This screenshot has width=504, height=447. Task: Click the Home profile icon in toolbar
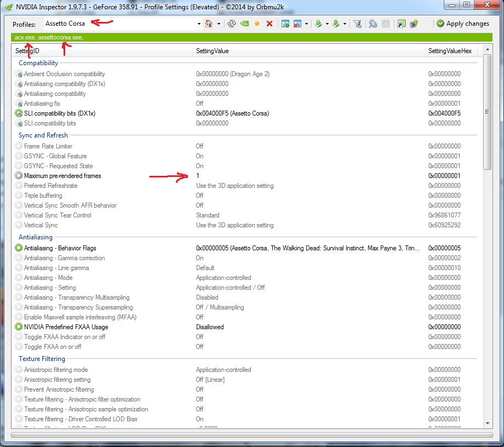[209, 24]
